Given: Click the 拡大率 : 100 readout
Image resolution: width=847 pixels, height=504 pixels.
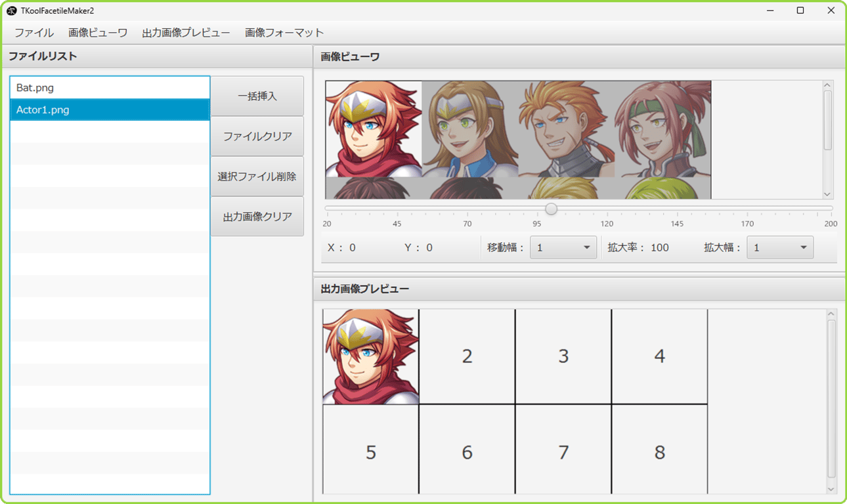Looking at the screenshot, I should [638, 247].
